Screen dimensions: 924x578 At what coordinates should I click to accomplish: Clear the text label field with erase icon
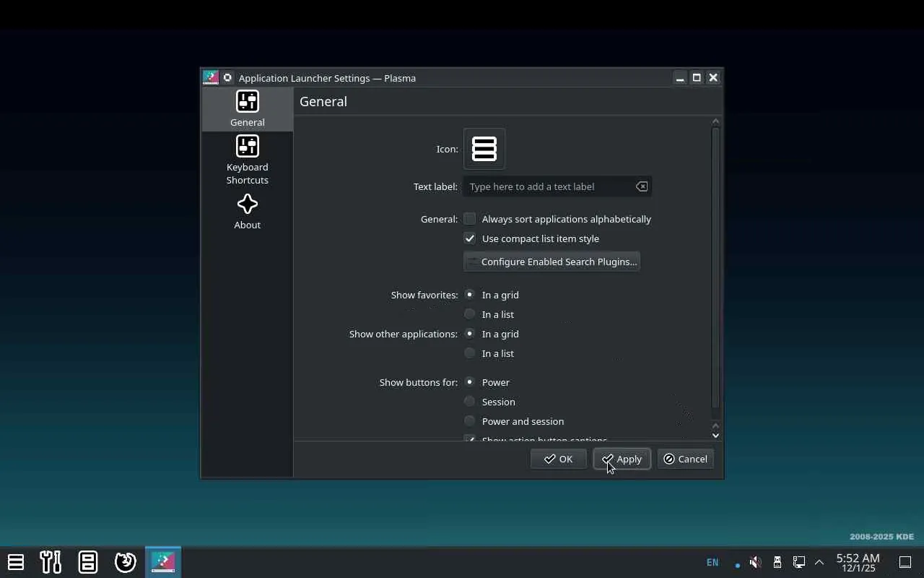tap(641, 186)
